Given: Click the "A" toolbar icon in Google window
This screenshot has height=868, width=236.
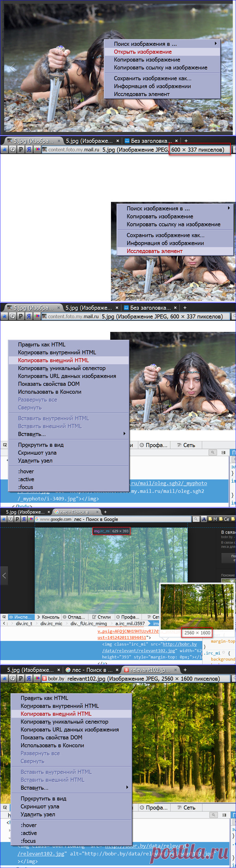Looking at the screenshot, I should (204, 519).
